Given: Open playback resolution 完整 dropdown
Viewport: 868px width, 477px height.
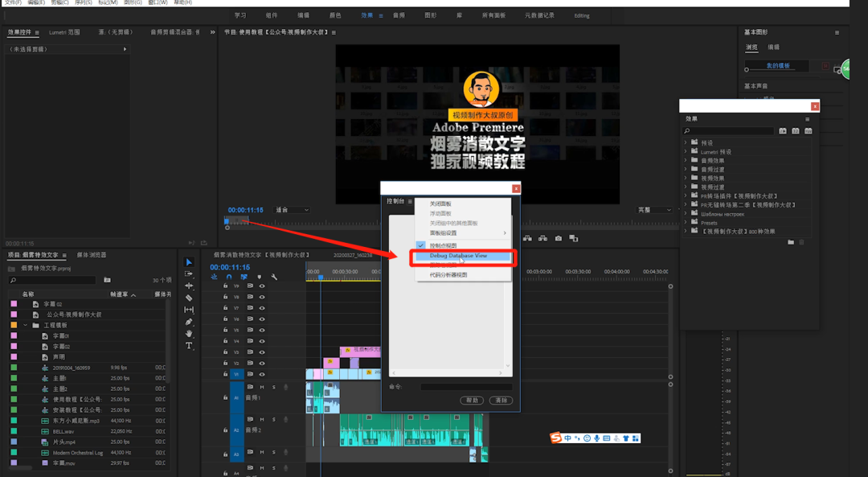Looking at the screenshot, I should pyautogui.click(x=654, y=210).
